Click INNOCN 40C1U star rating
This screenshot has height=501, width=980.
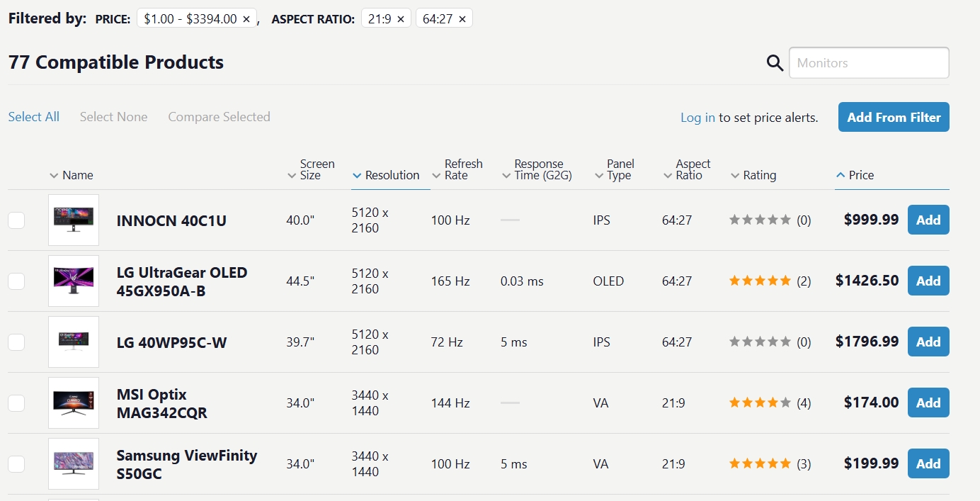pos(760,220)
